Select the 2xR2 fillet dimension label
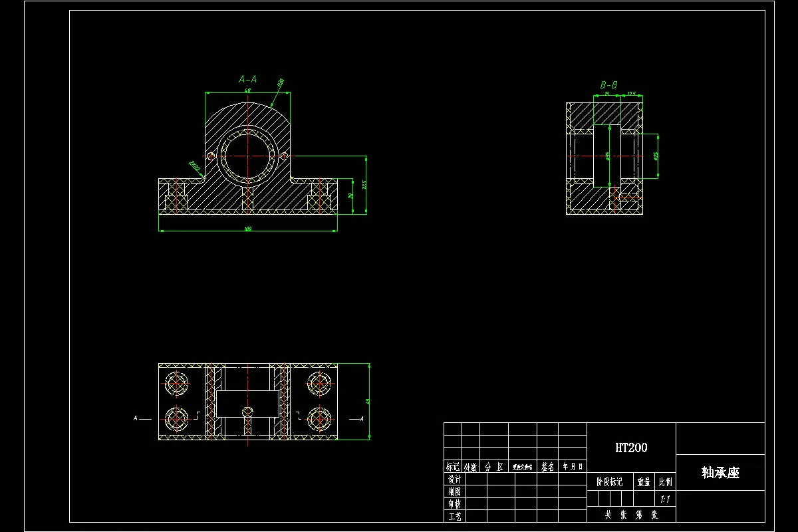 point(194,166)
